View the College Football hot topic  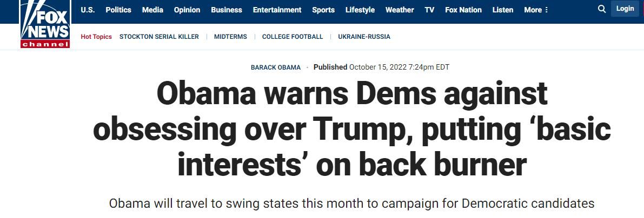pyautogui.click(x=293, y=37)
